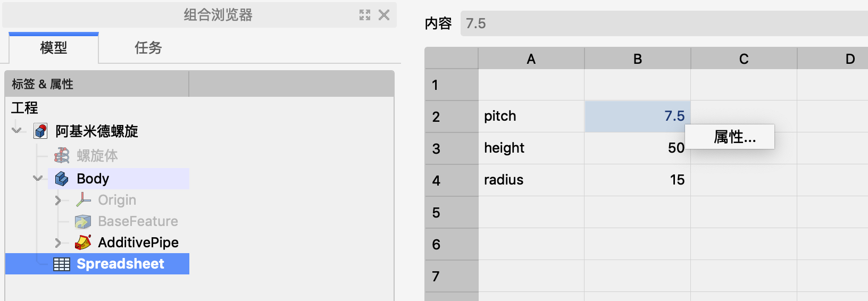Select the Spreadsheet tree item label
Image resolution: width=868 pixels, height=301 pixels.
[120, 264]
